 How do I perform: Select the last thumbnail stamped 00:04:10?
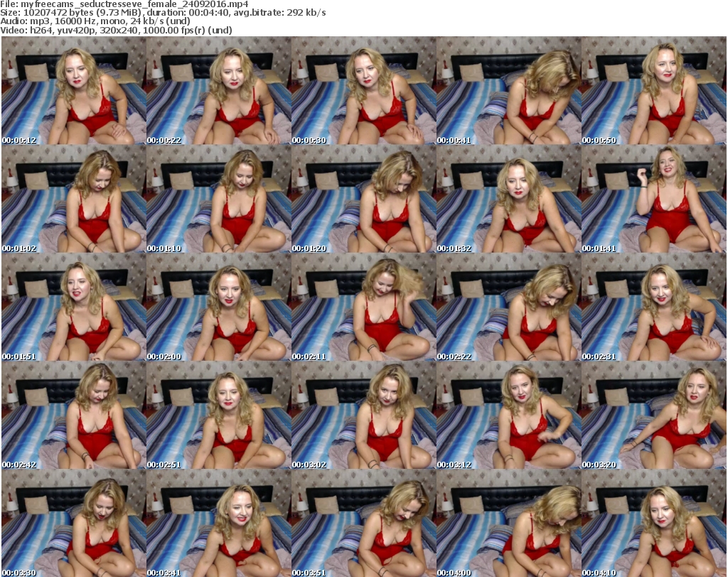654,523
